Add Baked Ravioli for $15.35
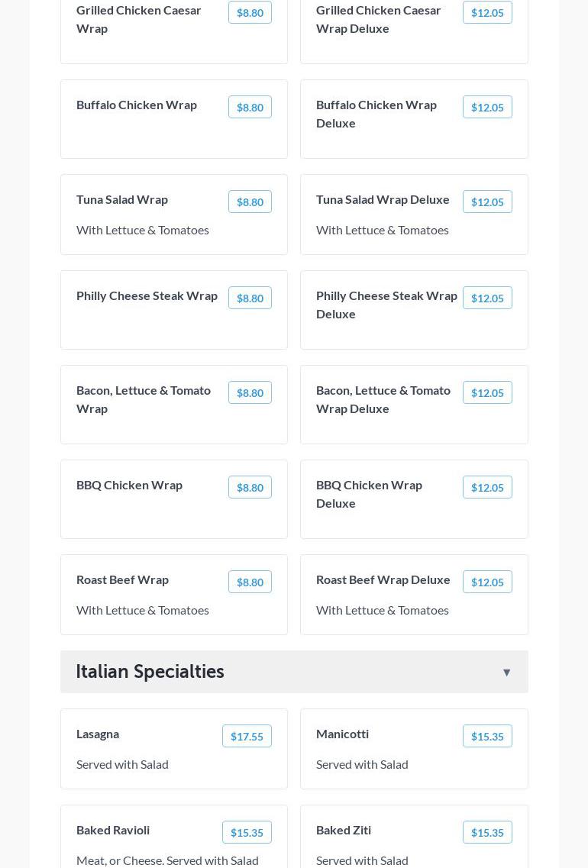 click(x=247, y=833)
